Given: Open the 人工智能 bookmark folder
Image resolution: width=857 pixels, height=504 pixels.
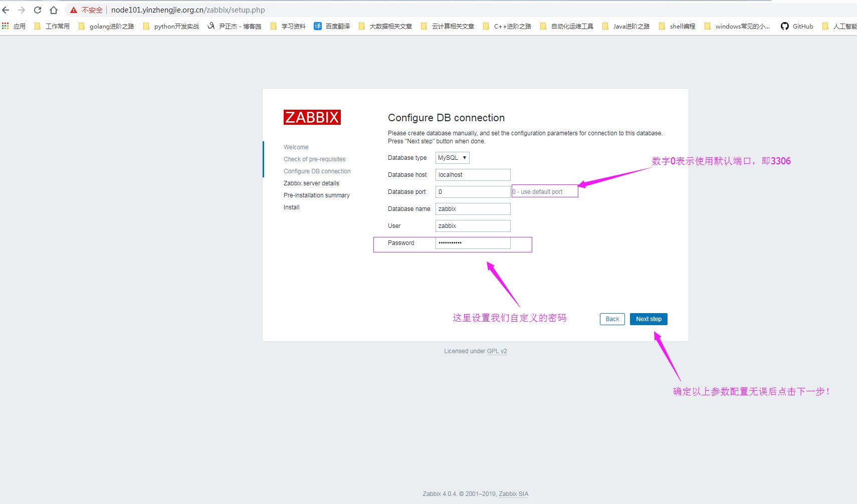Looking at the screenshot, I should click(x=839, y=26).
